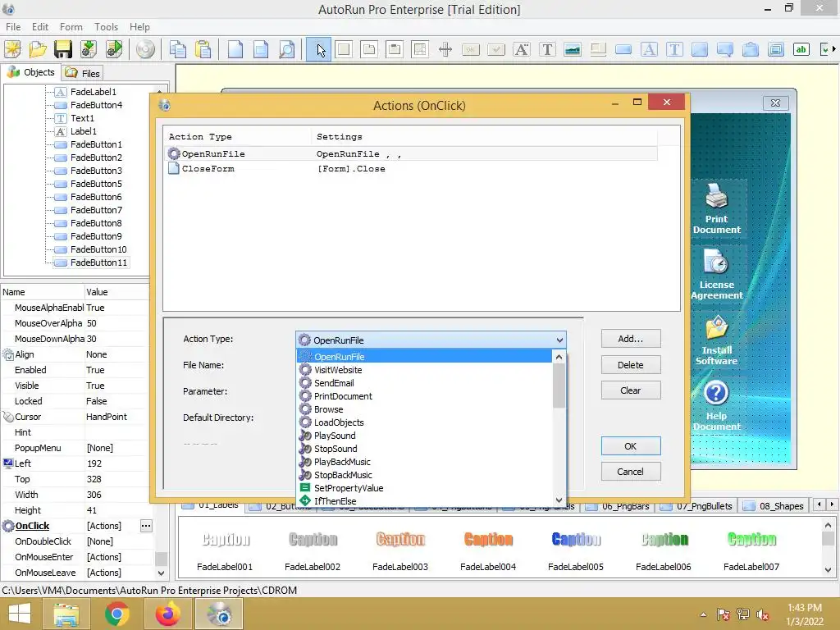Click the action type list scrollbar down arrow
Image resolution: width=840 pixels, height=630 pixels.
point(559,500)
